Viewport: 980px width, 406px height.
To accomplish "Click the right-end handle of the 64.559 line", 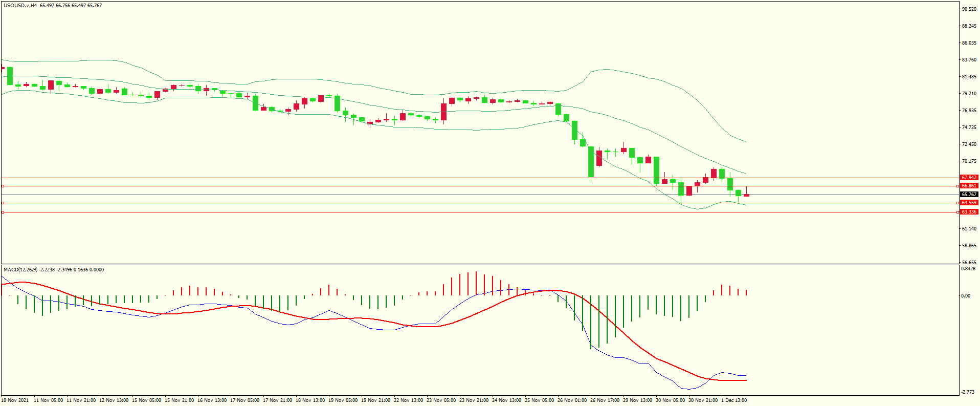I will click(x=957, y=203).
